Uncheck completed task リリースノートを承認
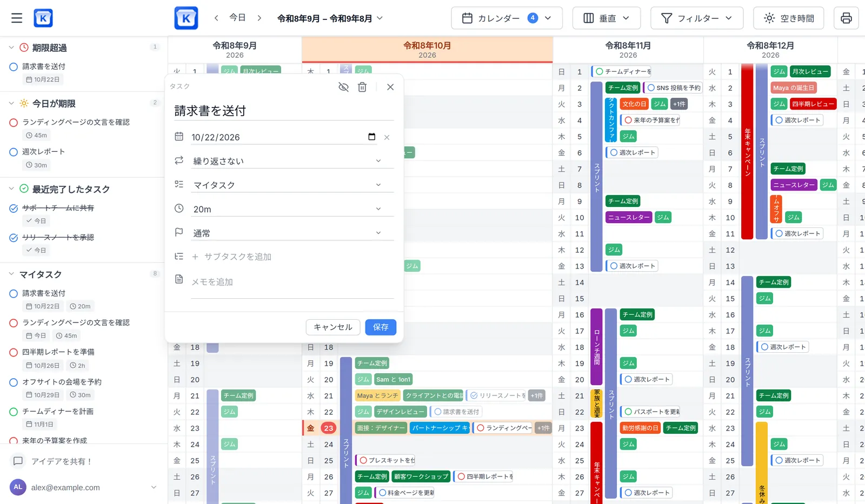The height and width of the screenshot is (504, 865). 14,238
